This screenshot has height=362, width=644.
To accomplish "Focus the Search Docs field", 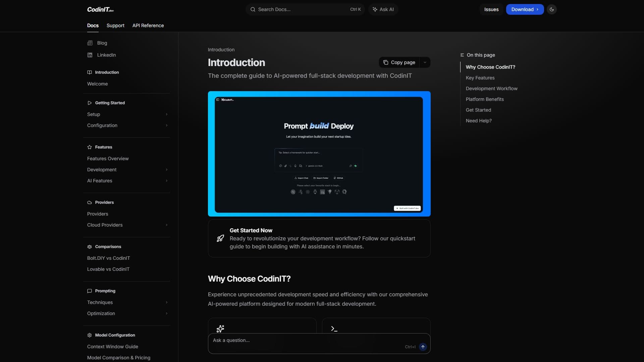I will tap(305, 9).
